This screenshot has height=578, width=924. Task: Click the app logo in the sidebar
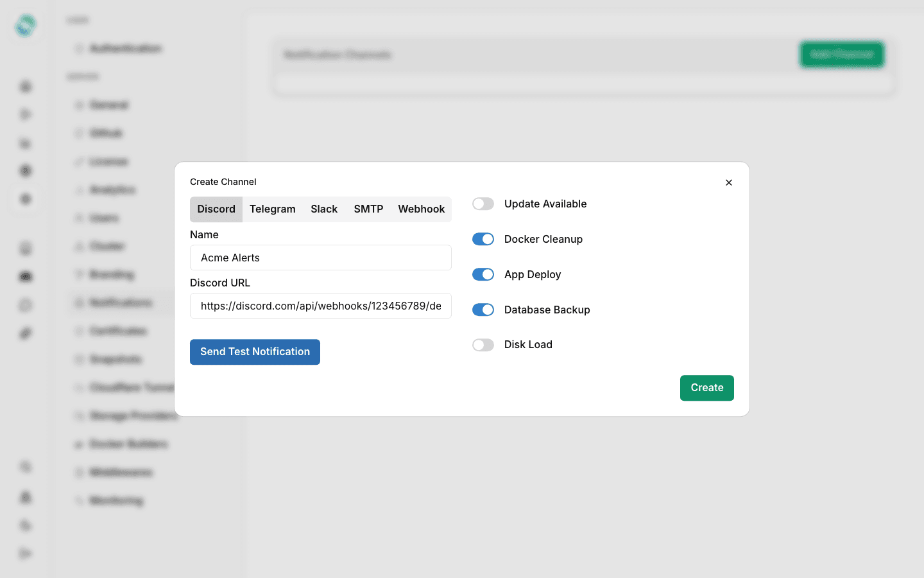(x=26, y=26)
